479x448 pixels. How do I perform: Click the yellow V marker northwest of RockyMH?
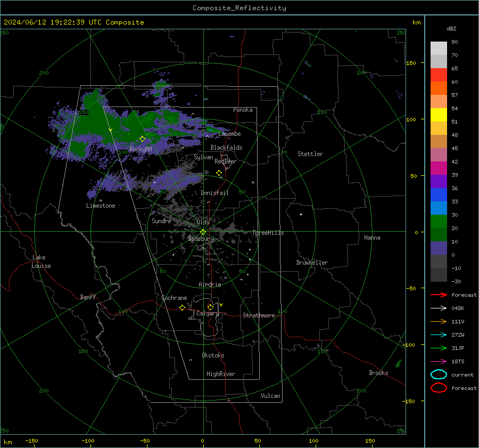111,131
